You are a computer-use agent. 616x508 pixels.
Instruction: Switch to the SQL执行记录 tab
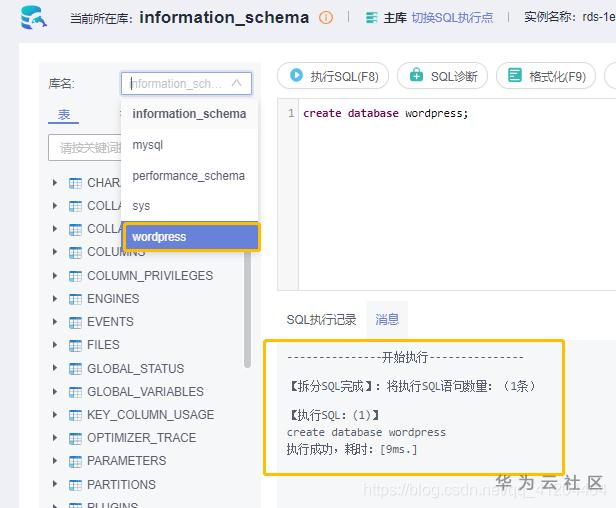(321, 319)
